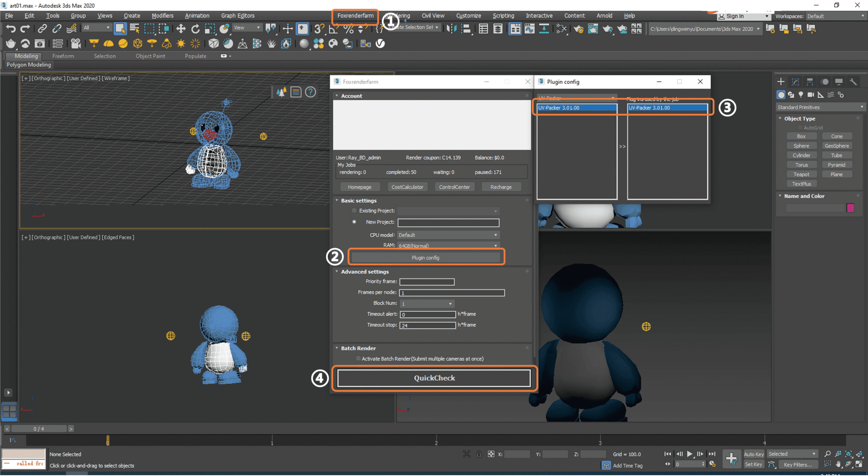Screen dimensions: 868x476
Task: Select the Geometry category icon
Action: [781, 95]
